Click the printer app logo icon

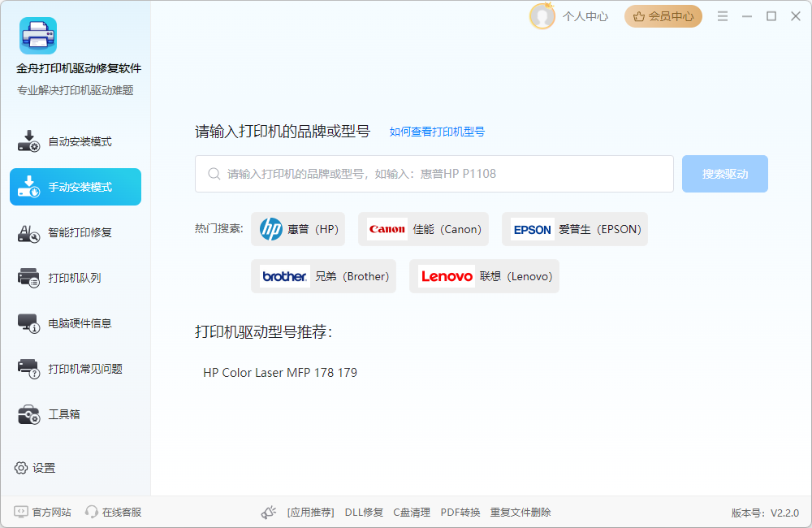(38, 36)
